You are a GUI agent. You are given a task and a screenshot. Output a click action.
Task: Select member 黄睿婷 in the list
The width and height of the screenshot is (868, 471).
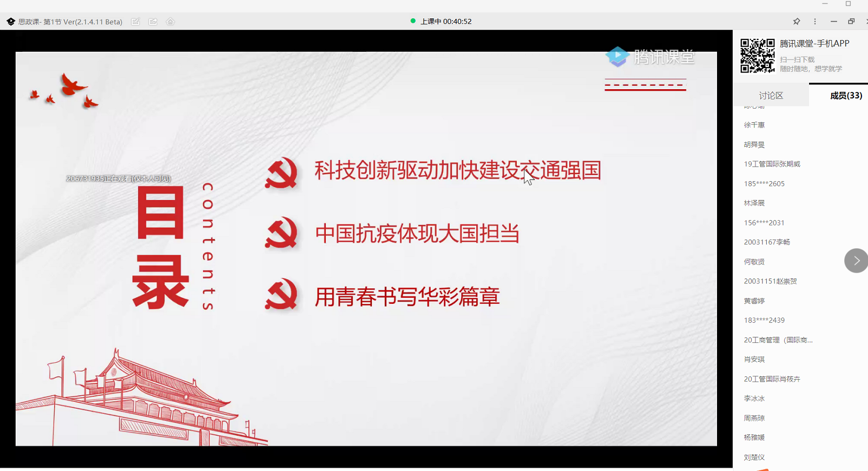point(754,301)
